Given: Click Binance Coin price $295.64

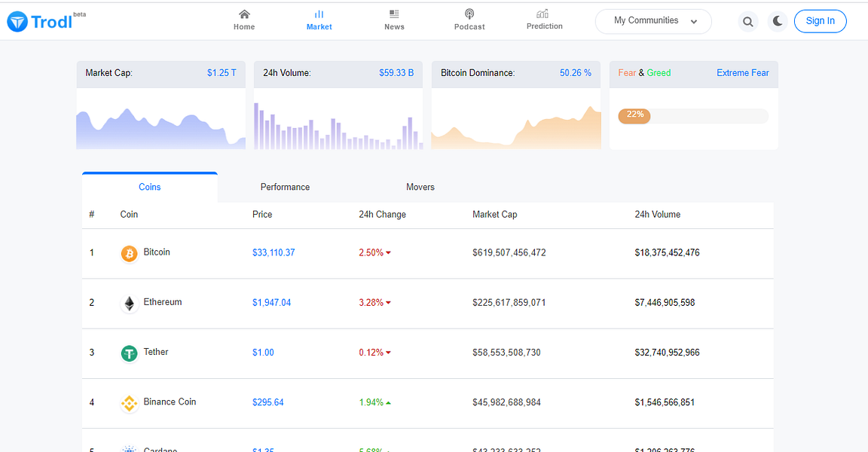Looking at the screenshot, I should tap(268, 402).
